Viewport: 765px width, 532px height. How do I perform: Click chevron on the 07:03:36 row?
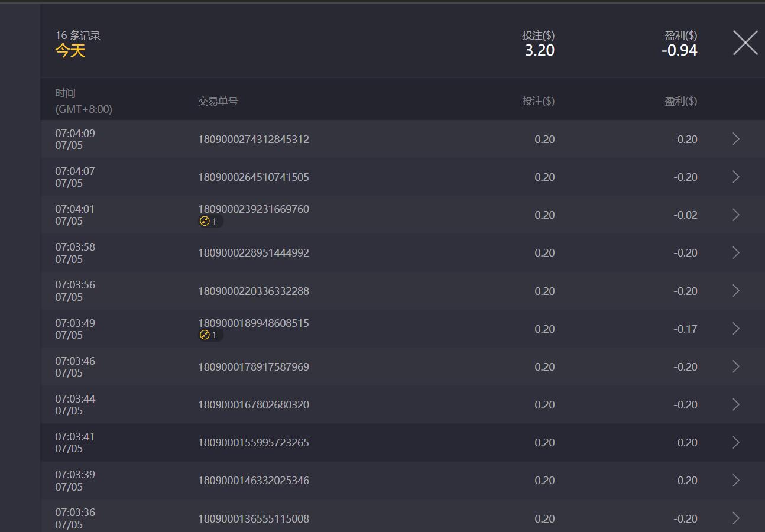[736, 518]
